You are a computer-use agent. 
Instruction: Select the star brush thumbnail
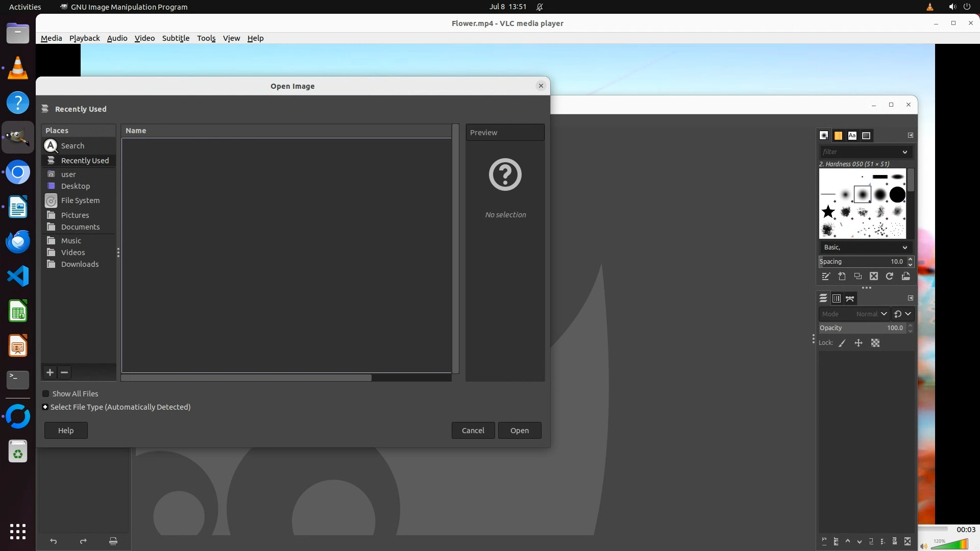pos(828,211)
